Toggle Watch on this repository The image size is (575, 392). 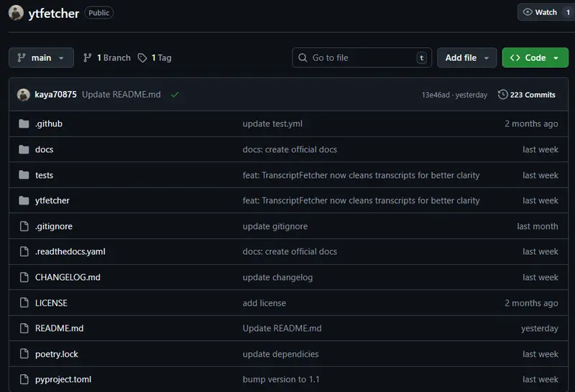pos(540,12)
